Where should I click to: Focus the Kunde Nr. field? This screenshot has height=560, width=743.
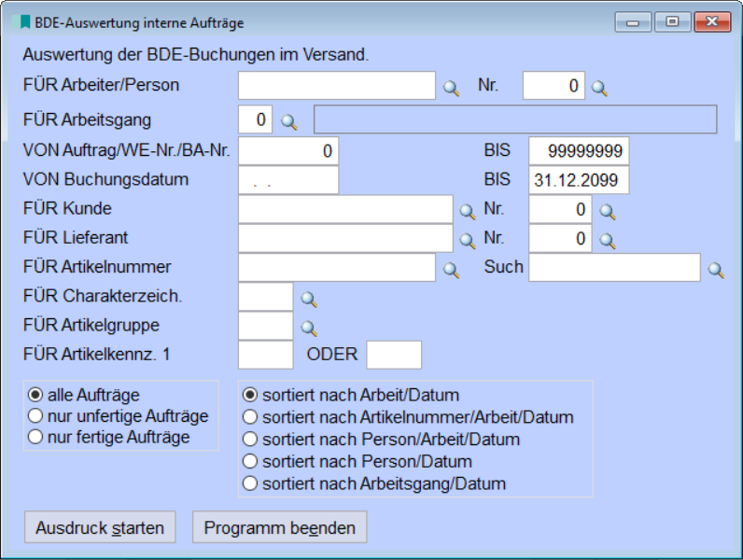pyautogui.click(x=560, y=209)
